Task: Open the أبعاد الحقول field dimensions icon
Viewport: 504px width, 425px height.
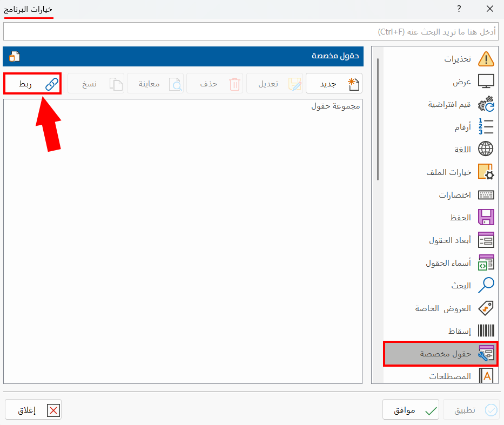Action: tap(486, 240)
